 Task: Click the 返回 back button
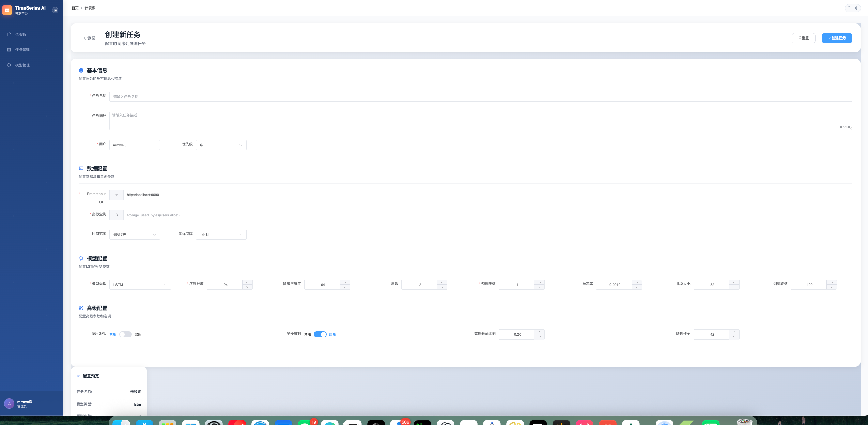[x=90, y=38]
